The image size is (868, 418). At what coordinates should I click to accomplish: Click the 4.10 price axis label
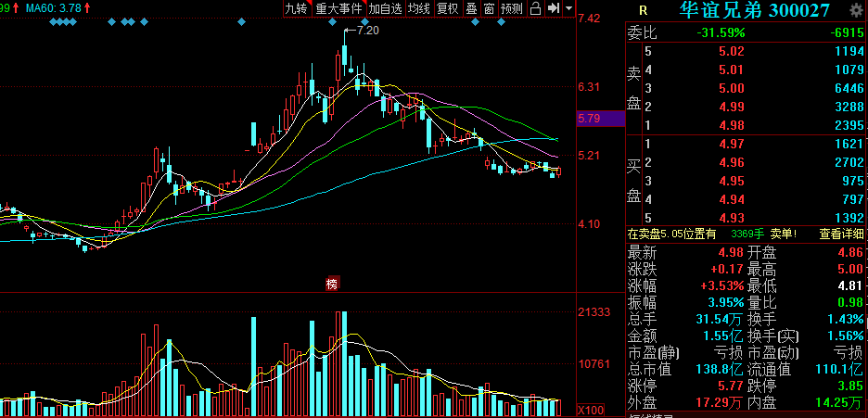[589, 224]
